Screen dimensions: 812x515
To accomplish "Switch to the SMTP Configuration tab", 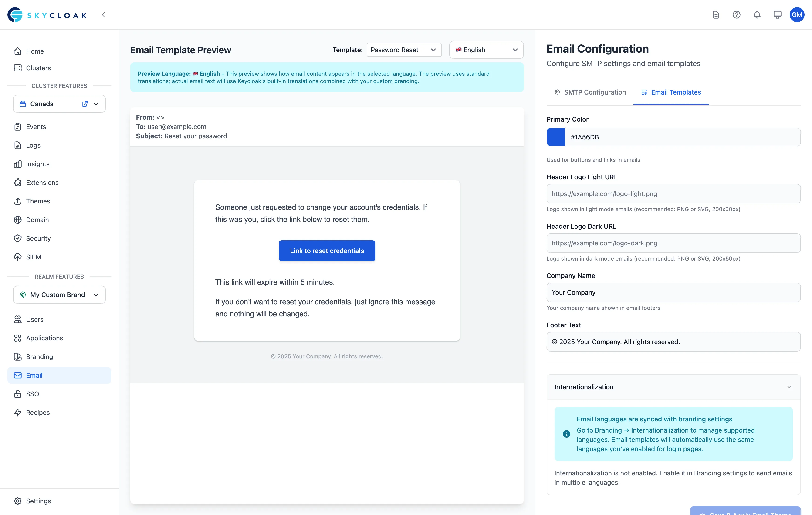I will (595, 92).
